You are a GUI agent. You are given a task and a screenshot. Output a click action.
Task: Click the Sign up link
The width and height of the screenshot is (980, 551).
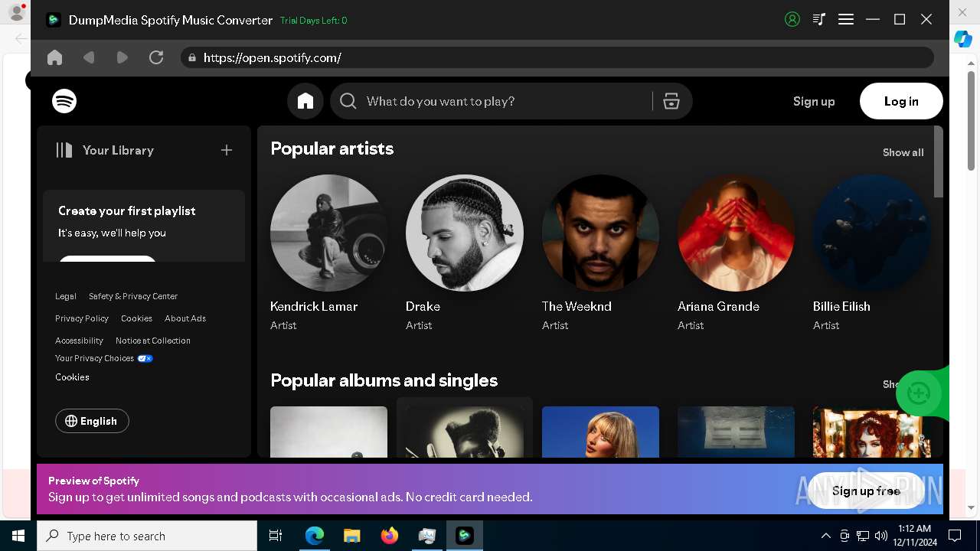pos(814,101)
